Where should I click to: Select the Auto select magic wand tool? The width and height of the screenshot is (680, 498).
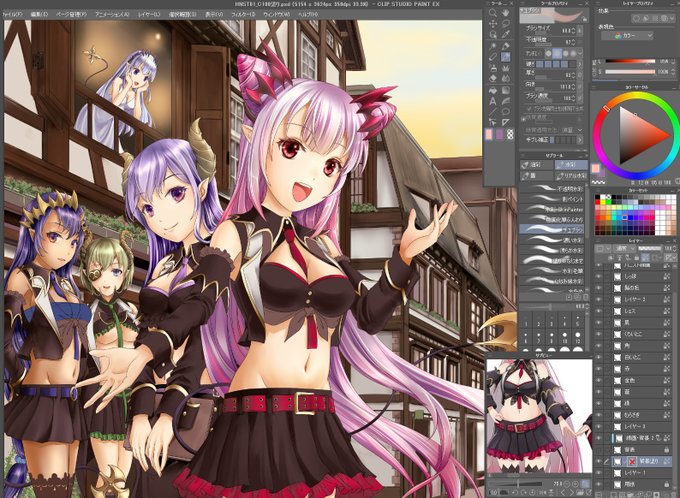point(493,46)
